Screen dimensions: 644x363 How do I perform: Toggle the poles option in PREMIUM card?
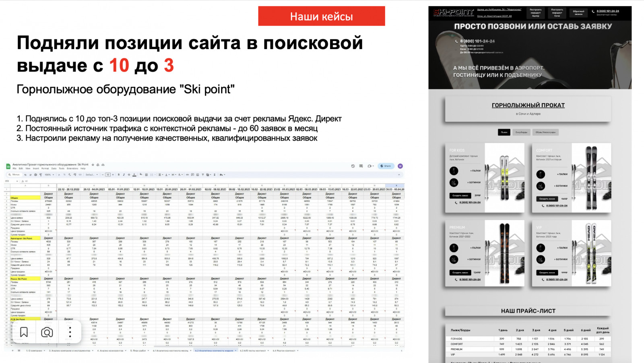[x=454, y=248]
